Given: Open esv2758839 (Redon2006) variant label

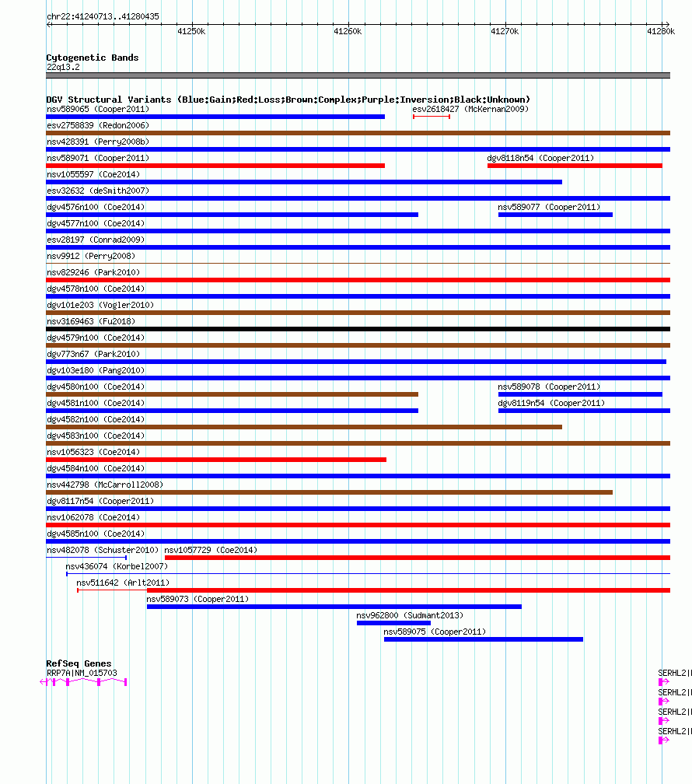Looking at the screenshot, I should point(98,125).
